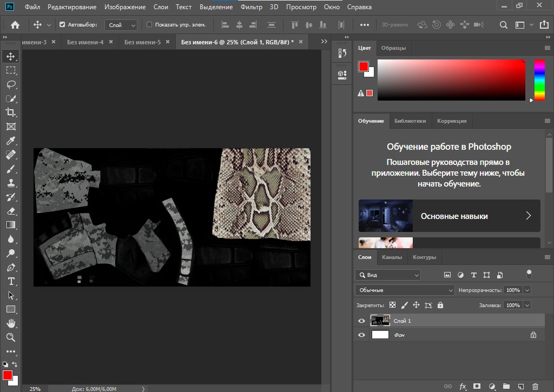Select the Lasso tool

11,84
